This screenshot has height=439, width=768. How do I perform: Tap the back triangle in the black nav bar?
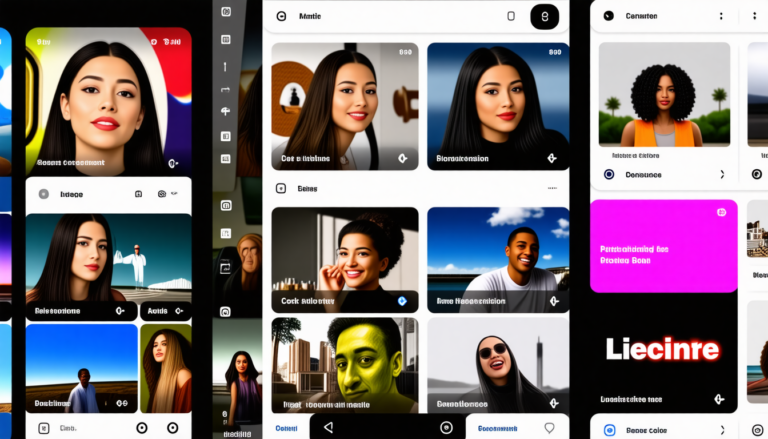click(329, 427)
